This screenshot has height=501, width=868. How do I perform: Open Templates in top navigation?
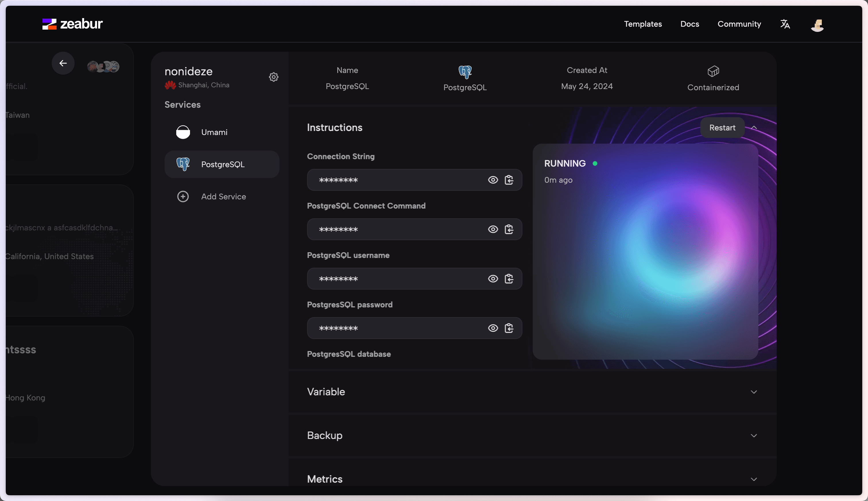[x=643, y=24]
